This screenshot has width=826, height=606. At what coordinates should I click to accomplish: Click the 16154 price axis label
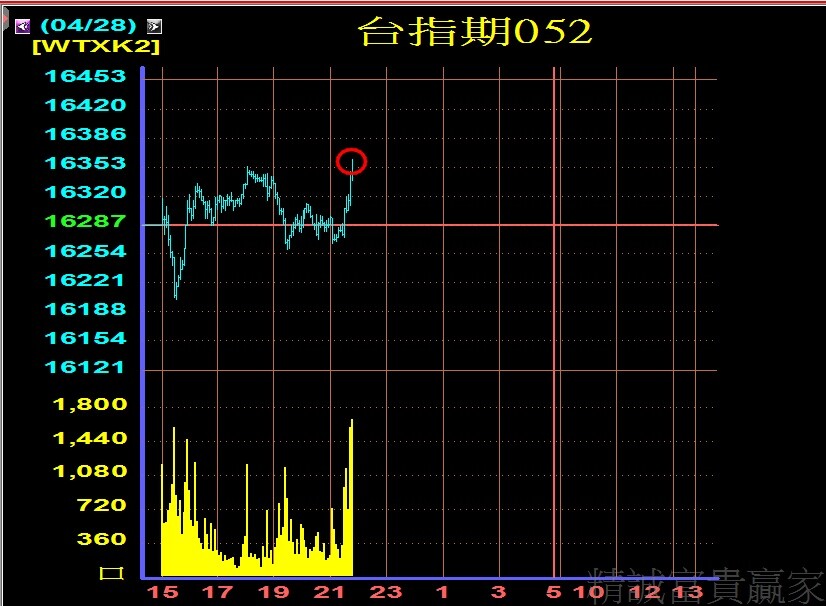(x=86, y=338)
